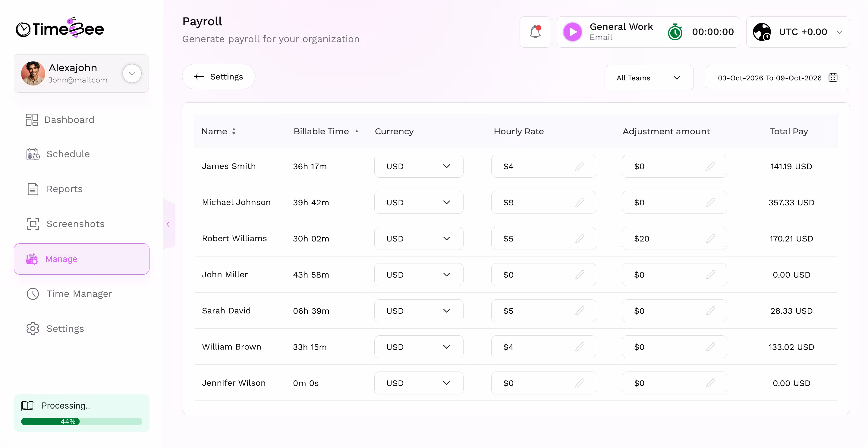
Task: Sort table by Name column arrows
Action: coord(234,131)
